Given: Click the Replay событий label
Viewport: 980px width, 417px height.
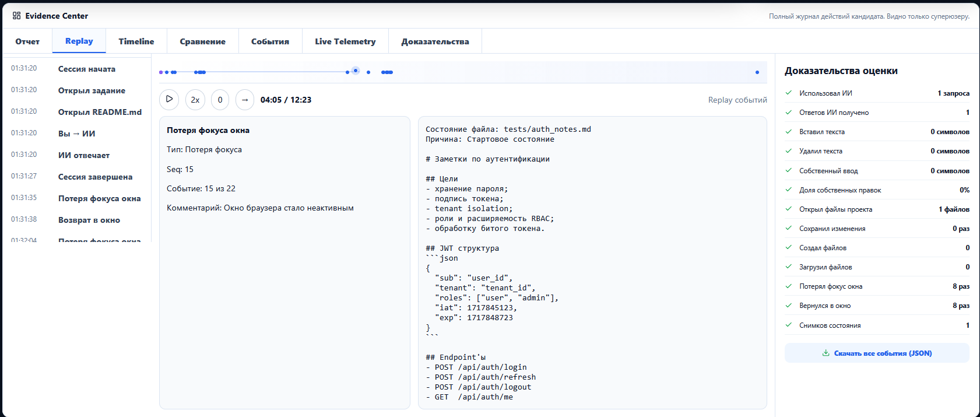Looking at the screenshot, I should (x=737, y=100).
